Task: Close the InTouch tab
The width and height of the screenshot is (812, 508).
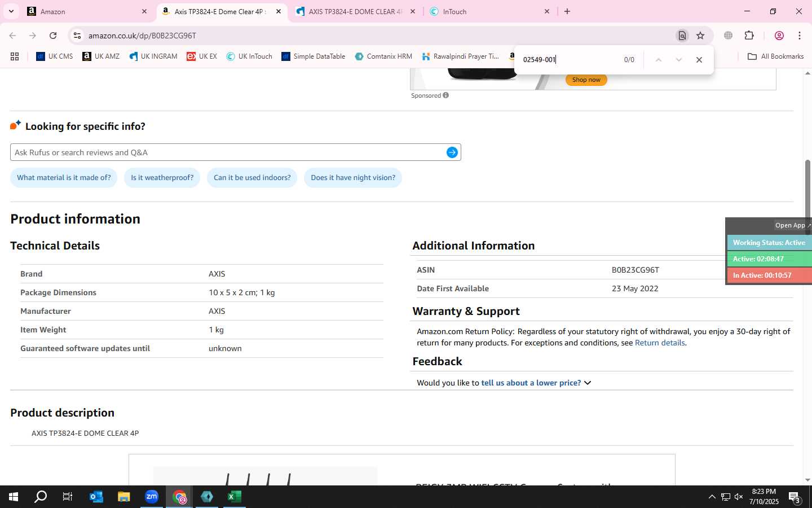Action: (x=546, y=11)
